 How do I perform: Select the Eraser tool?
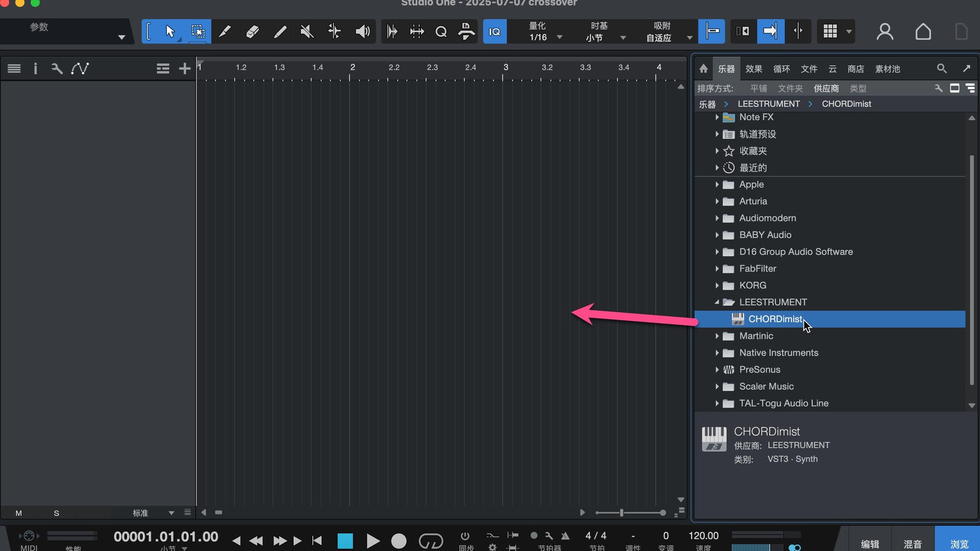pyautogui.click(x=252, y=32)
